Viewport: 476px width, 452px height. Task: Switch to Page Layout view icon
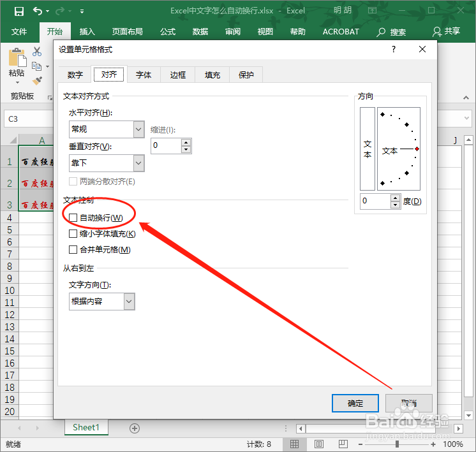tap(319, 444)
